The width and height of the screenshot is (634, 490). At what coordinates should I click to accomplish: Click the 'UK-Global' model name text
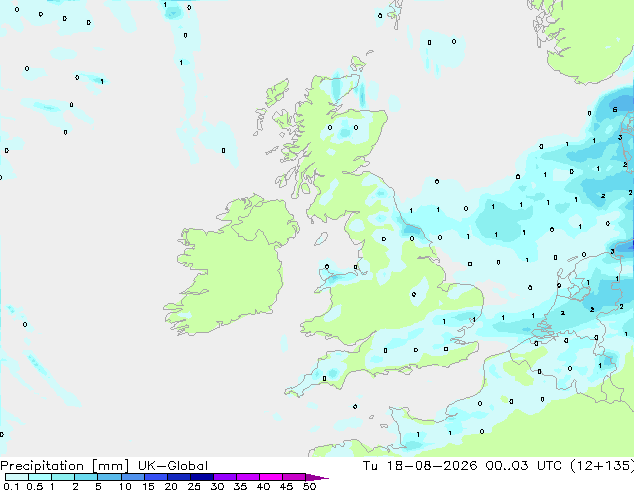[173, 466]
